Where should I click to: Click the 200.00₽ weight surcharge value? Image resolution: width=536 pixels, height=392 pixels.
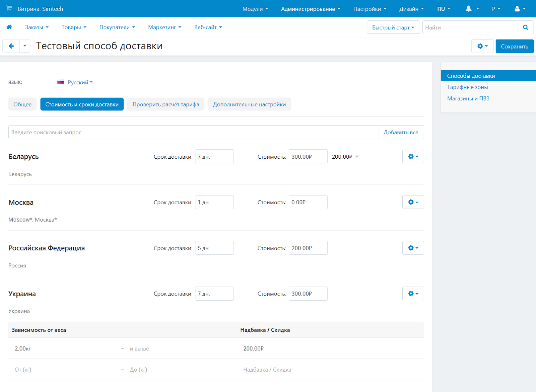(253, 348)
